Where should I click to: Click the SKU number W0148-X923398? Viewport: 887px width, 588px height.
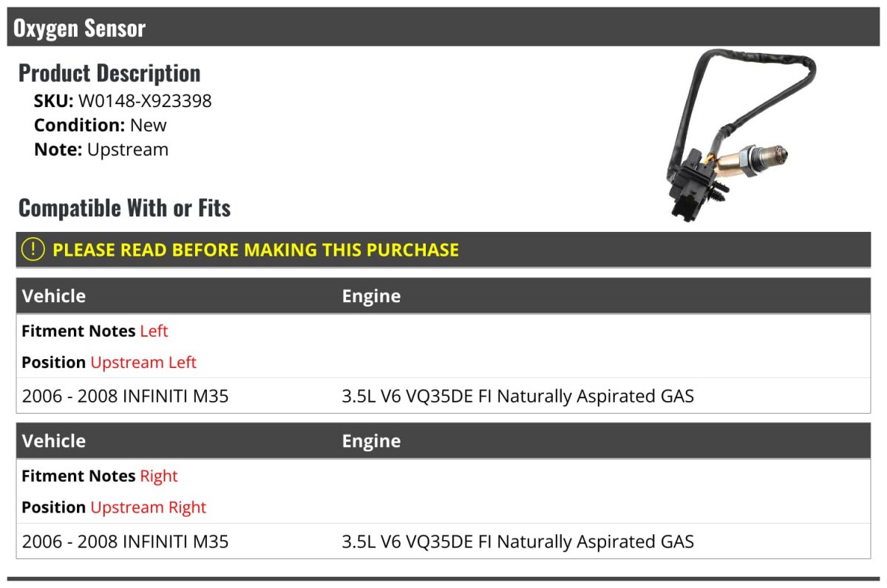pos(145,100)
